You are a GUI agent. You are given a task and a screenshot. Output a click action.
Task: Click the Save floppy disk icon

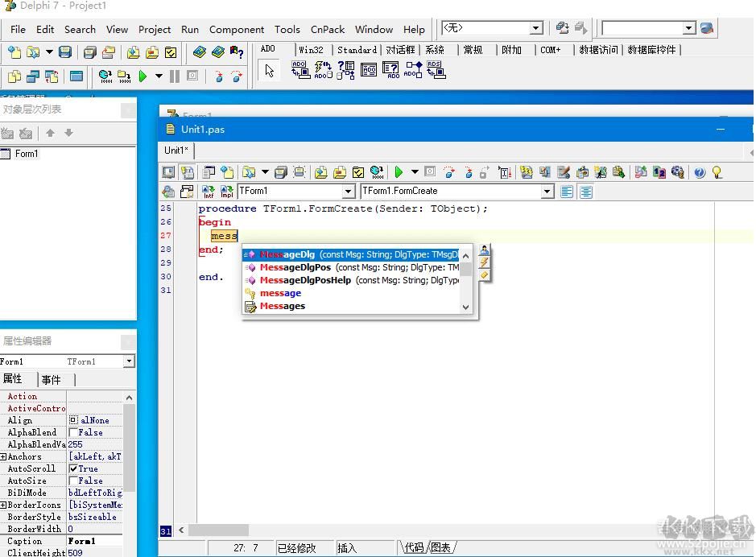[65, 52]
